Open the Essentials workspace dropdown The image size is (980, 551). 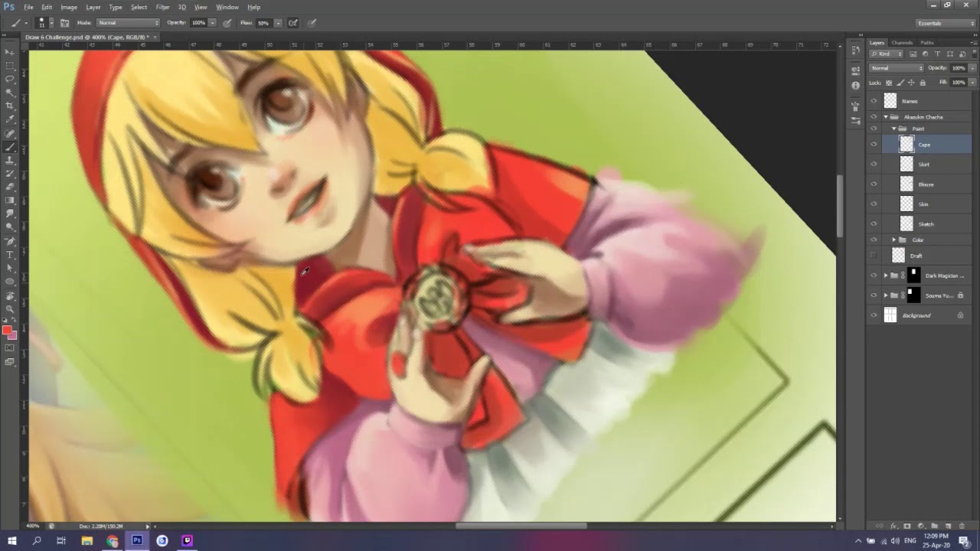click(x=946, y=23)
